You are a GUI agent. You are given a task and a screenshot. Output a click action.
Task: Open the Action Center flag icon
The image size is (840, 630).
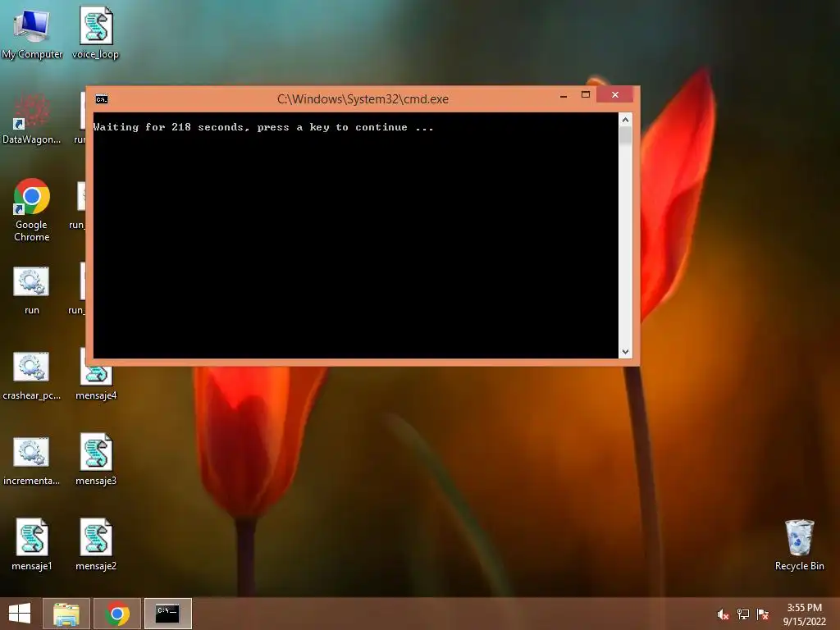click(762, 614)
